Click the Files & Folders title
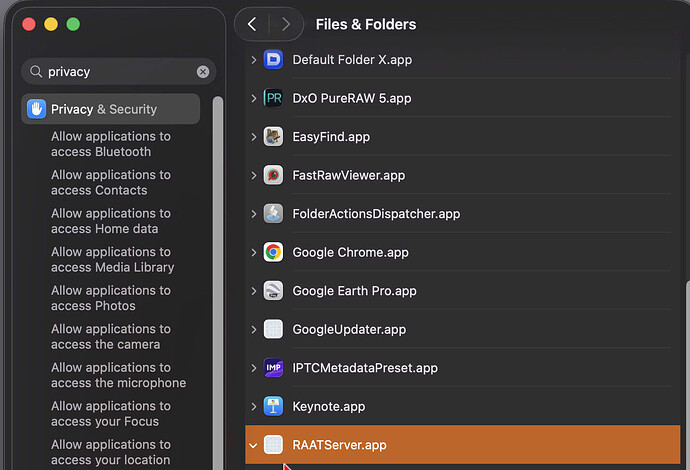The image size is (690, 470). (366, 24)
